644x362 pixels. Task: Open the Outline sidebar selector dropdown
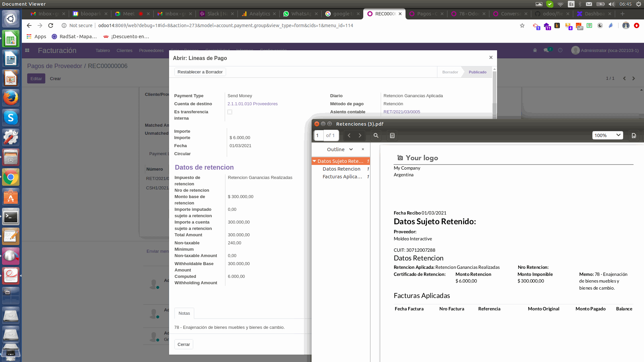coord(340,149)
